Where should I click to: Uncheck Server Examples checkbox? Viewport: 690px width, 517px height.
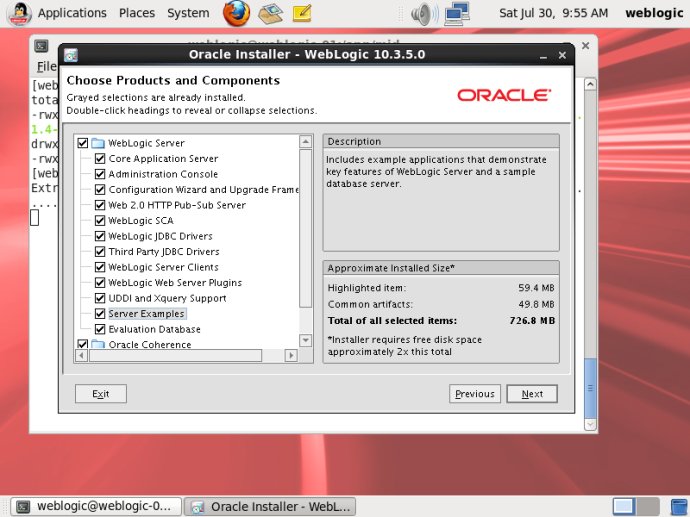point(100,313)
